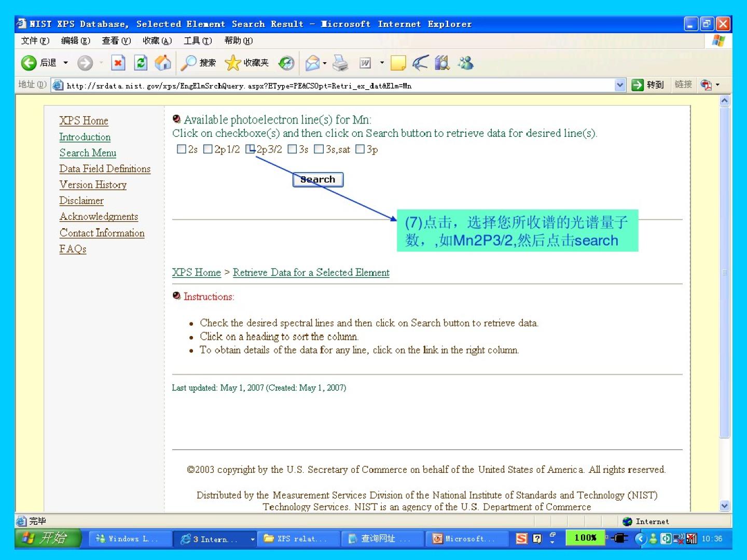Open the Mail envelope icon
Image resolution: width=747 pixels, height=560 pixels.
coord(312,63)
